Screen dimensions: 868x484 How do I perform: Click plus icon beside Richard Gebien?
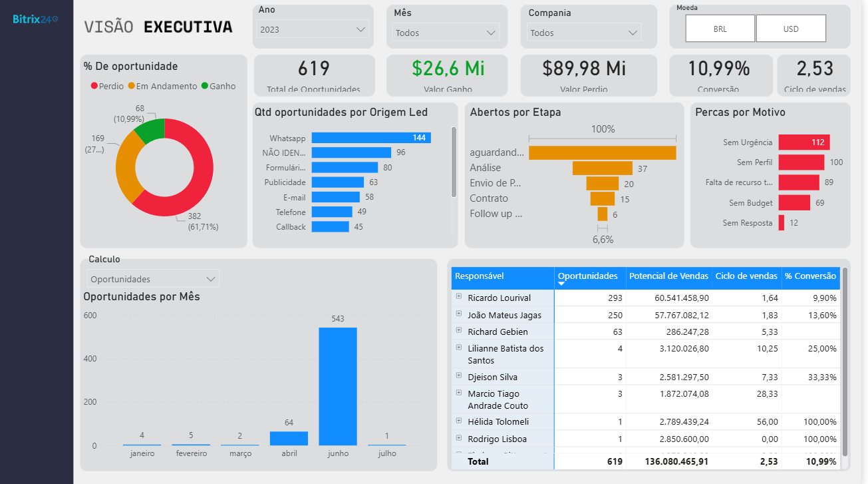pos(459,330)
